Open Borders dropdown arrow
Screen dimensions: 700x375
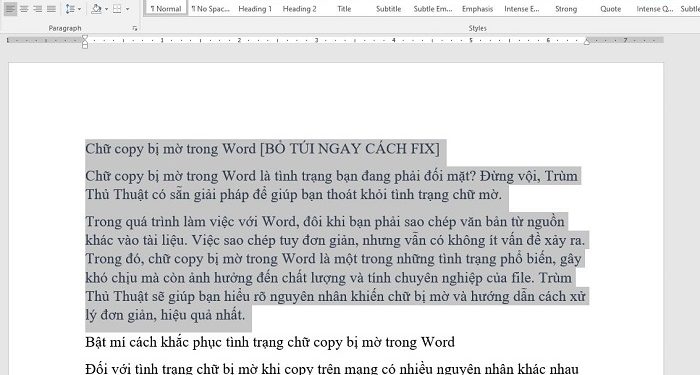click(x=127, y=8)
